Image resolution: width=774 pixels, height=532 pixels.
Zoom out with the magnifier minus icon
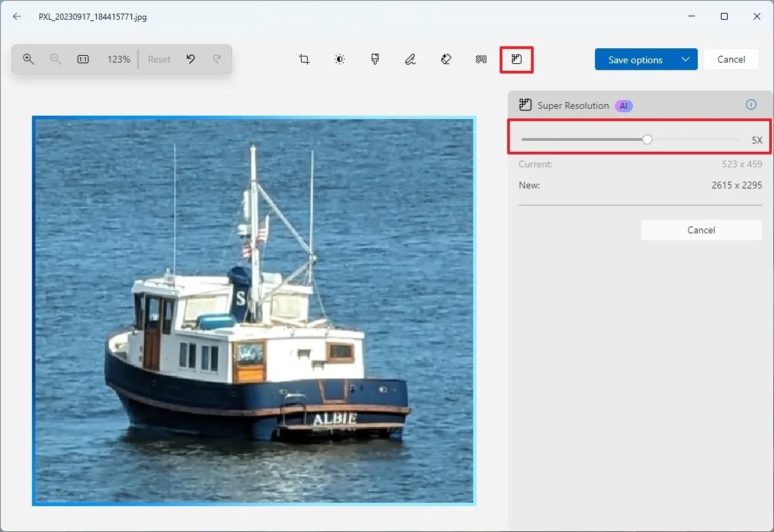pyautogui.click(x=55, y=59)
